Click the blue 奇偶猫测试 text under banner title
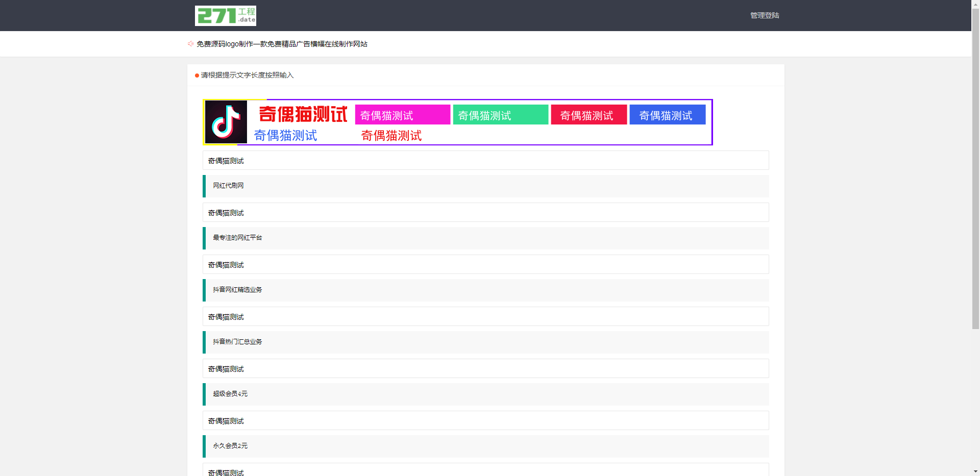This screenshot has height=476, width=980. (x=285, y=135)
